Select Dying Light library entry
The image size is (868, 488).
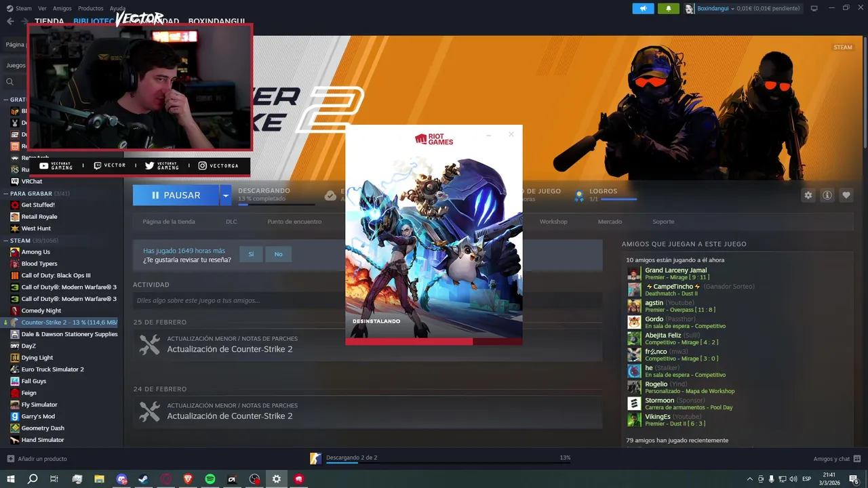[x=37, y=357]
